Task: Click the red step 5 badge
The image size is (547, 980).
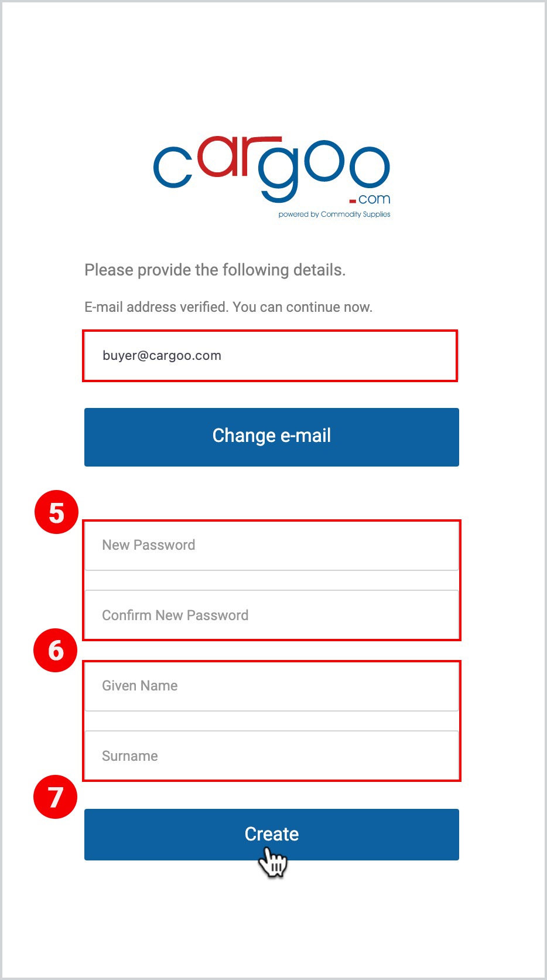Action: [x=56, y=512]
